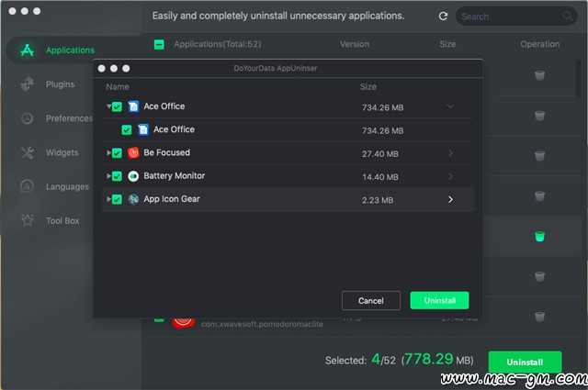Click the large green Uninstall button in main window

[x=525, y=362]
